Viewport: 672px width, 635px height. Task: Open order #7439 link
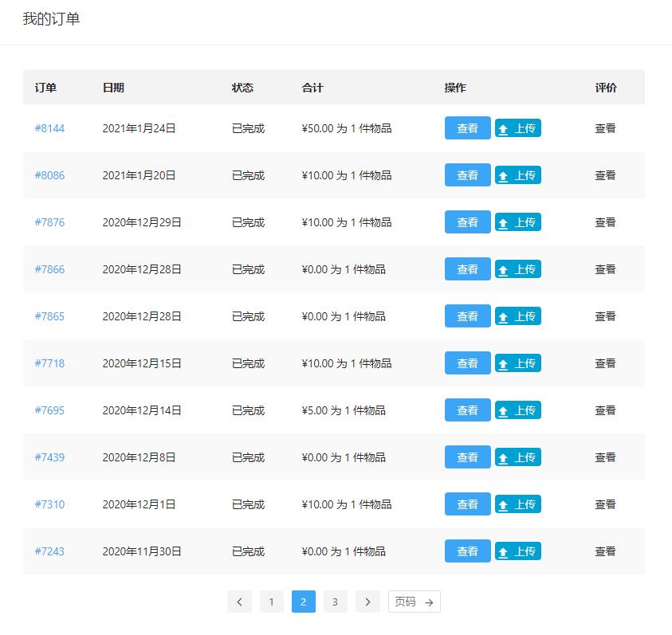point(49,457)
